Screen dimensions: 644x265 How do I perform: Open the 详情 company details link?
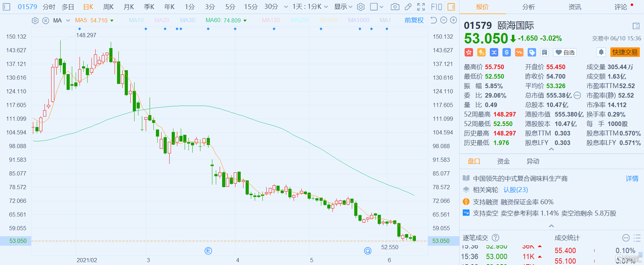(x=632, y=179)
